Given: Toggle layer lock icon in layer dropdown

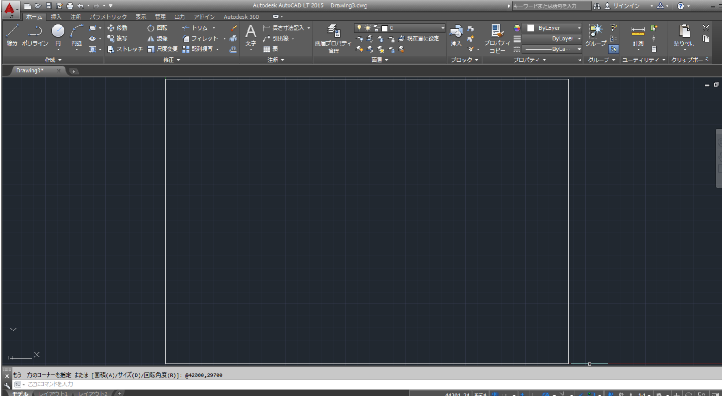Looking at the screenshot, I should [376, 28].
